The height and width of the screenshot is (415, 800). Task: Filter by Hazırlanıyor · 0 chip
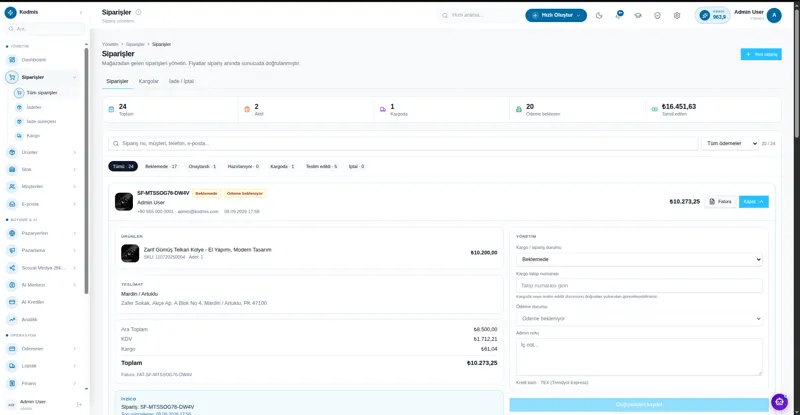243,166
